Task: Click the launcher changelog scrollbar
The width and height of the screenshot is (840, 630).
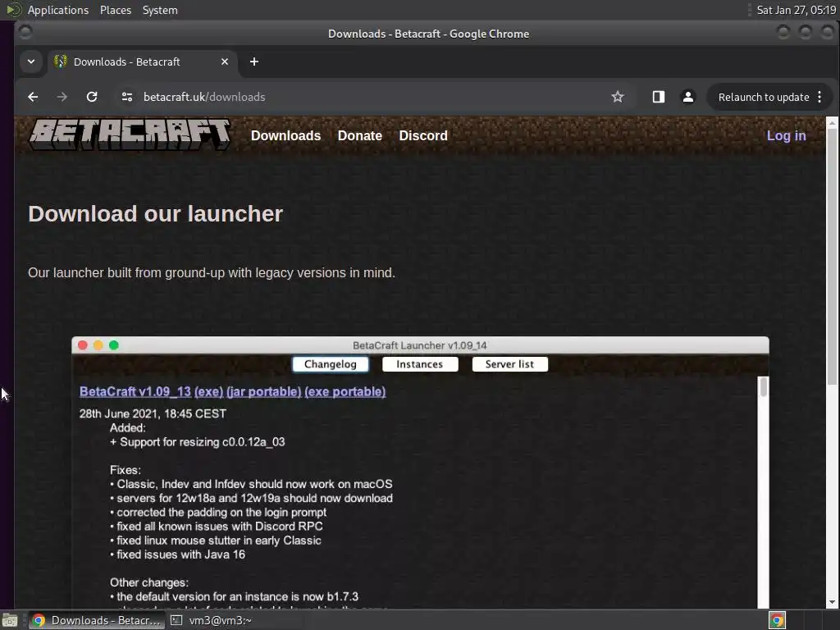Action: tap(764, 387)
